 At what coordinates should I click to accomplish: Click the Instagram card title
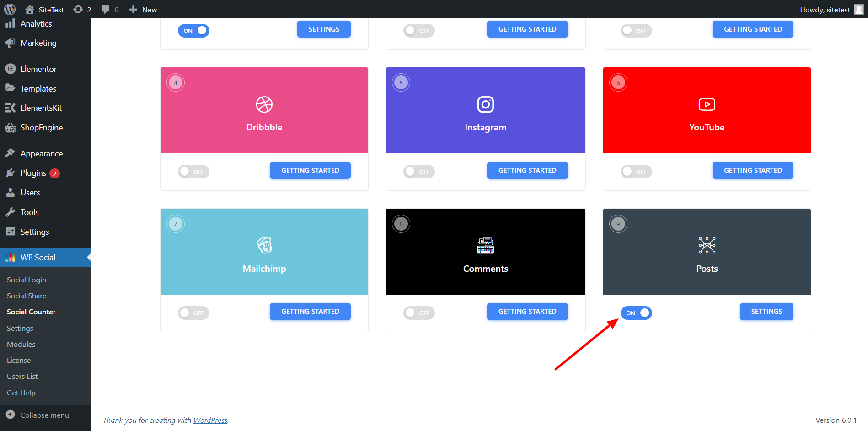click(486, 127)
